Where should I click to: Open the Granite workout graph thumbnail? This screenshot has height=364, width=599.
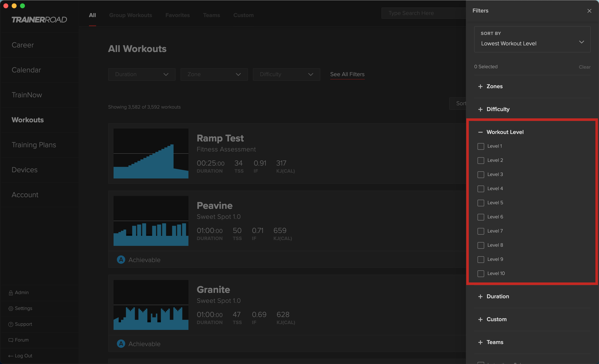[151, 305]
